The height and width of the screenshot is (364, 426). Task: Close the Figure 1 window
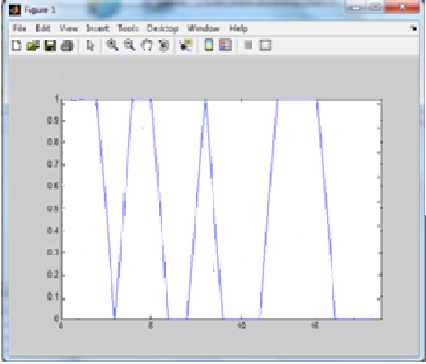click(402, 7)
